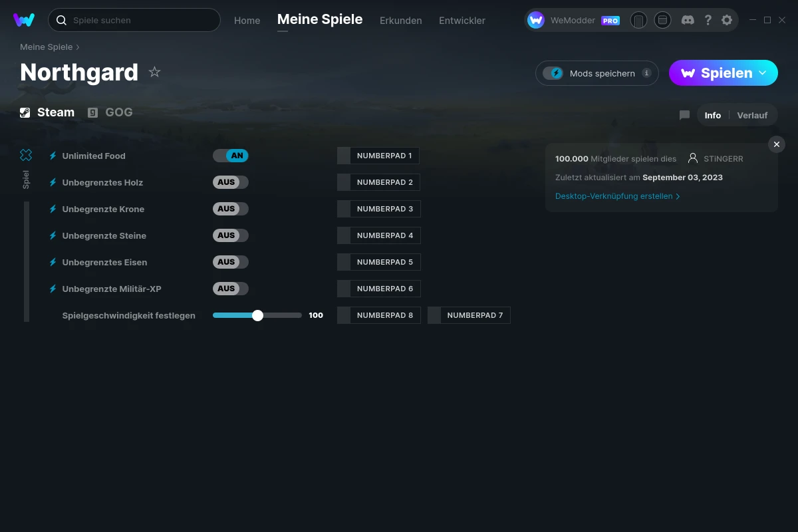
Task: Click the Northgard game title
Action: point(79,72)
